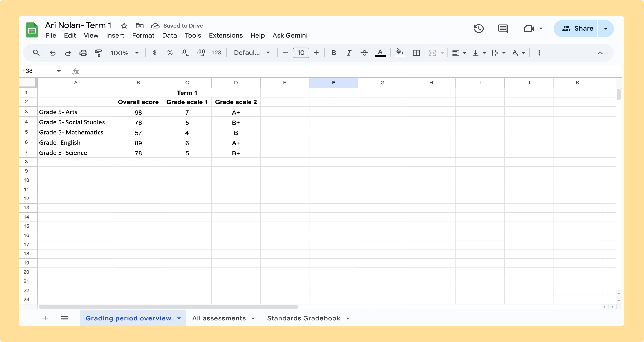Switch to the Standards Gradebook tab

pyautogui.click(x=303, y=318)
